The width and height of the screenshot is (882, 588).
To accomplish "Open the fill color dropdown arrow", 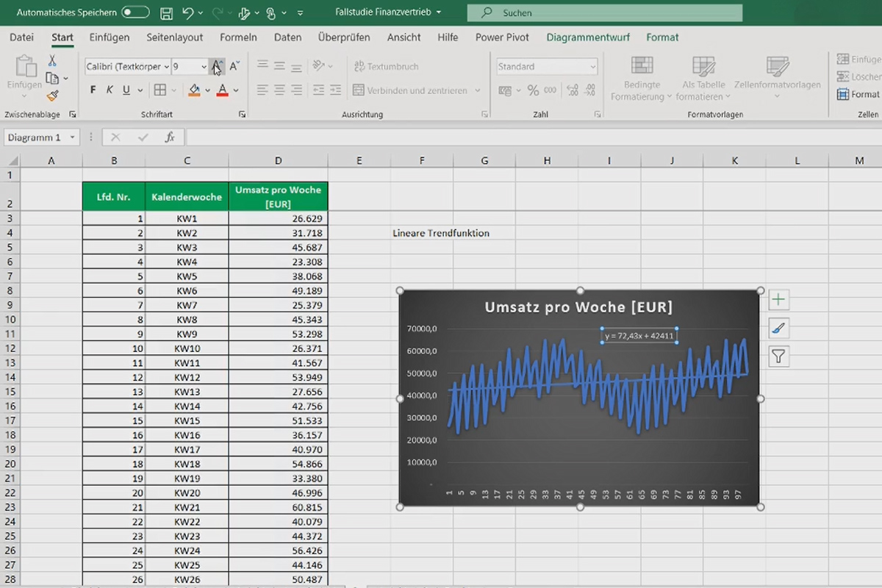I will 207,90.
